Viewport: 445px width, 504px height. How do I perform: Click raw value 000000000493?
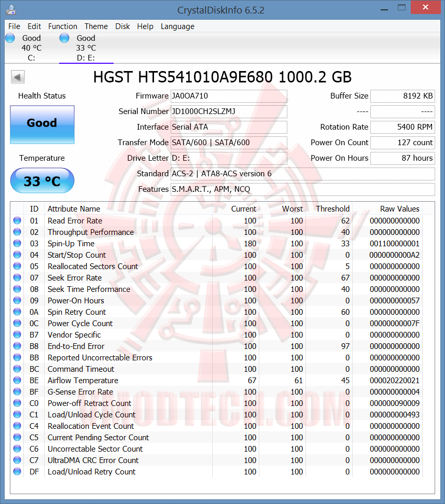395,415
